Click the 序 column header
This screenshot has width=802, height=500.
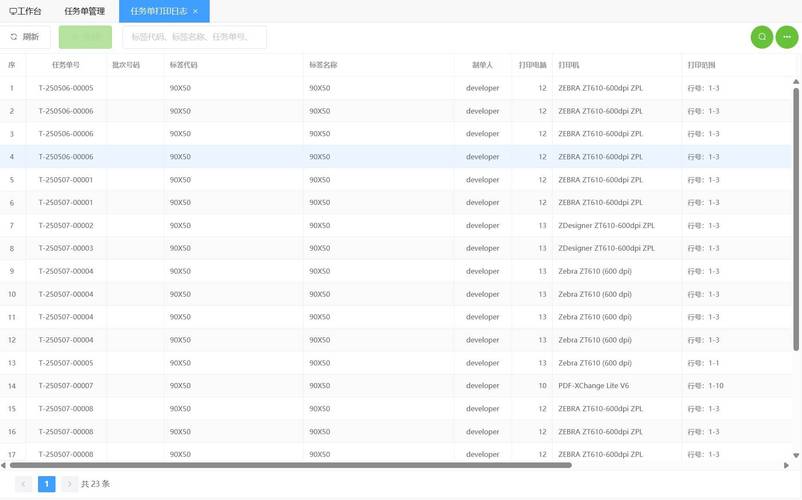click(x=12, y=65)
